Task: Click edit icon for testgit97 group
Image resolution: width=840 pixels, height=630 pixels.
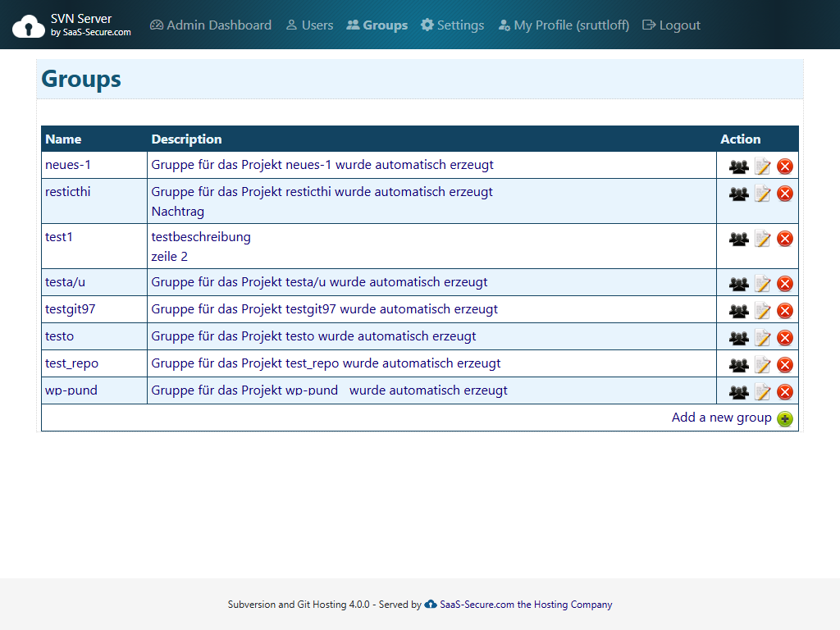Action: (762, 311)
